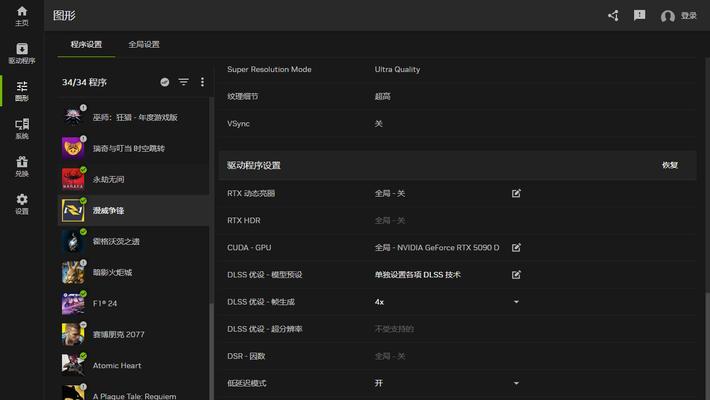Click the Super Resolution Mode label
Viewport: 710px width, 400px height.
click(269, 69)
